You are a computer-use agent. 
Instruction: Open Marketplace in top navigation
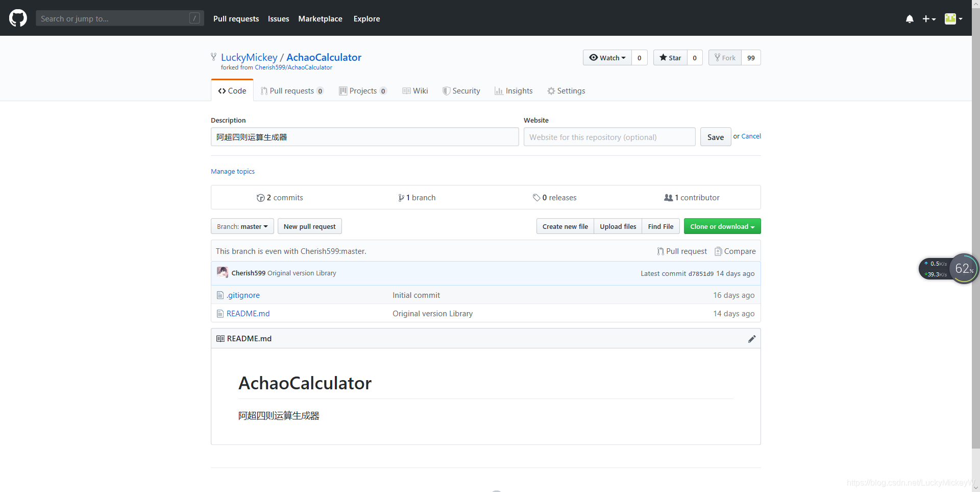320,19
